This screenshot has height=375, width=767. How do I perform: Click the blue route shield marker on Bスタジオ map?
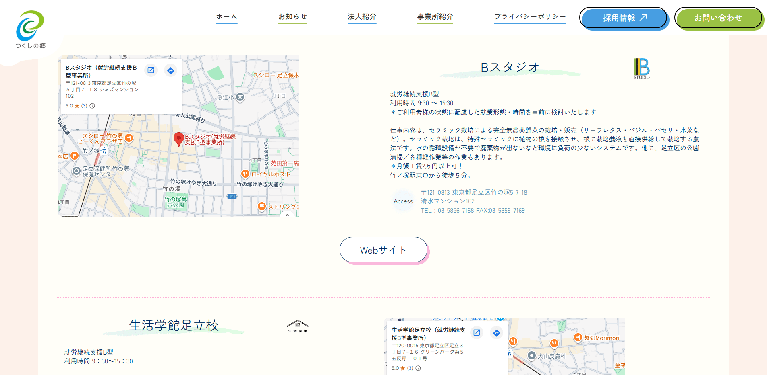tap(232, 196)
